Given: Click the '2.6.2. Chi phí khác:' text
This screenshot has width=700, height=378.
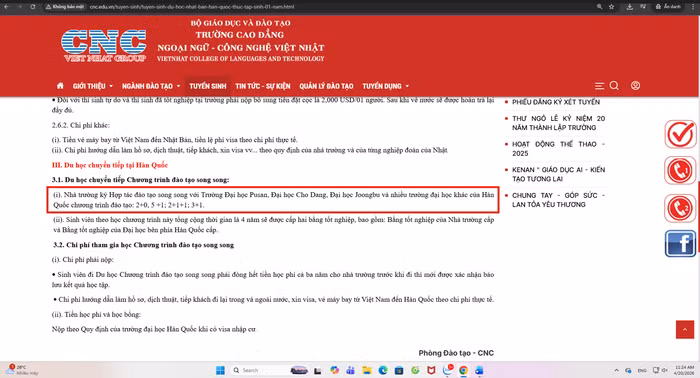Looking at the screenshot, I should tap(80, 125).
